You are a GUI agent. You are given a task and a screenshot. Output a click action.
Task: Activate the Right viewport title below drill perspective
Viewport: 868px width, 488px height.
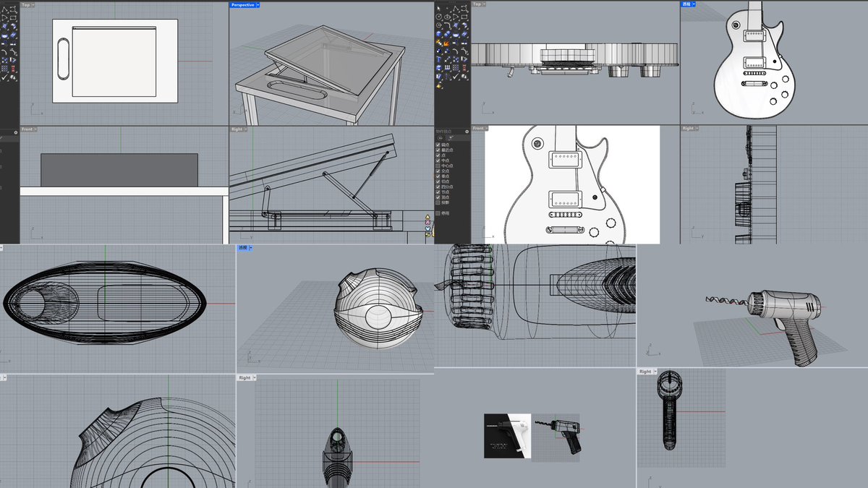[x=644, y=371]
